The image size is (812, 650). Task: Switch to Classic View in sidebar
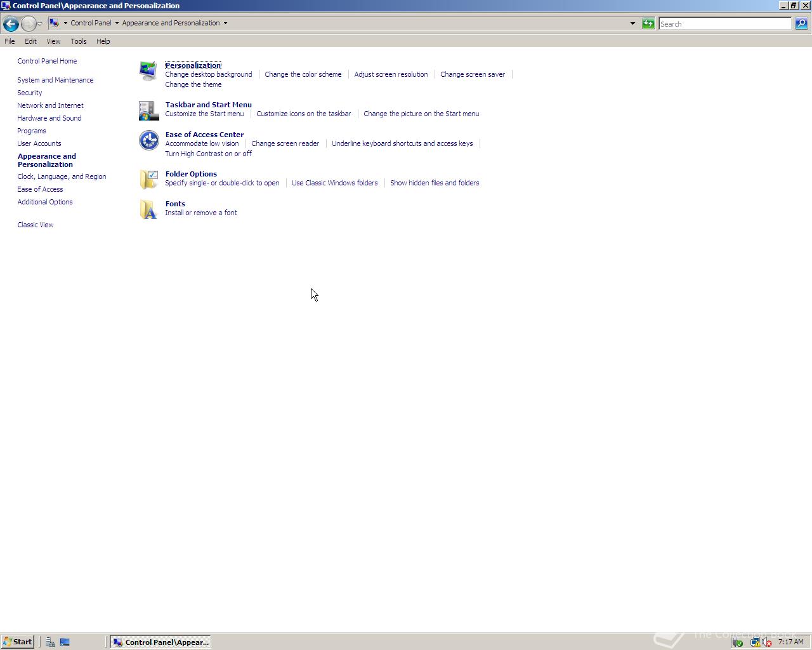pyautogui.click(x=36, y=225)
